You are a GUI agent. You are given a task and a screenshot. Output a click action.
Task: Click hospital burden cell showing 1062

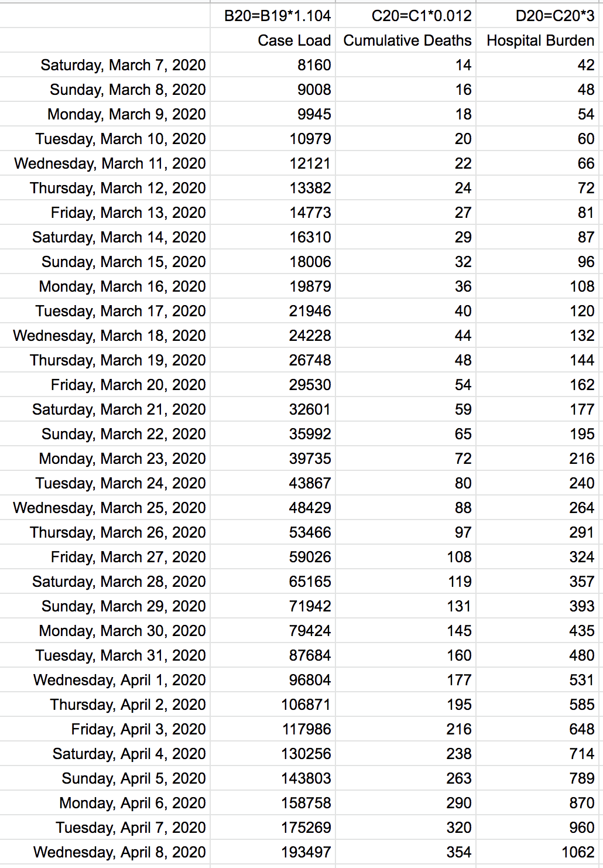[539, 852]
